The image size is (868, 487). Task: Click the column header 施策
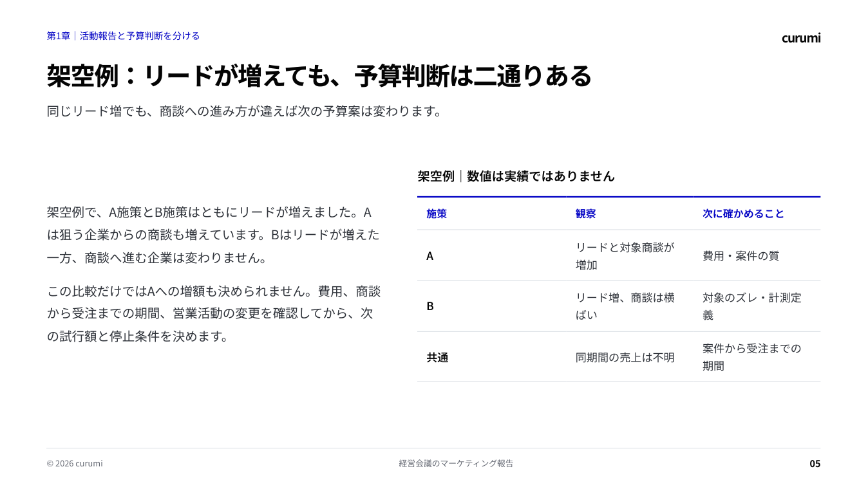click(x=437, y=214)
